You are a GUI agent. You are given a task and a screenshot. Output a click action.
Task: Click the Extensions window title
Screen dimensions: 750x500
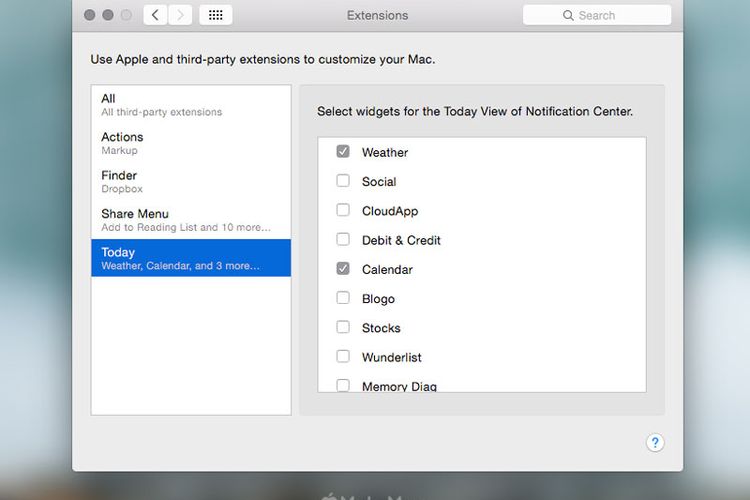click(x=377, y=15)
